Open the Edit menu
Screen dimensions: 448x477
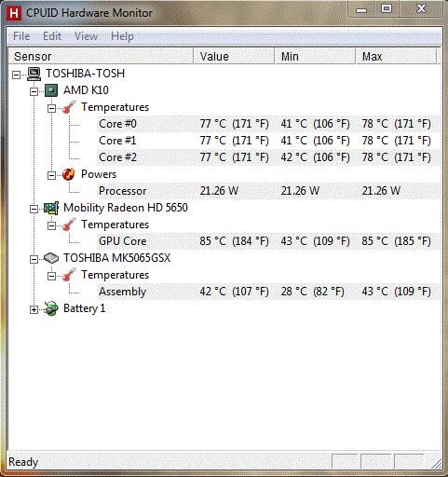click(52, 36)
